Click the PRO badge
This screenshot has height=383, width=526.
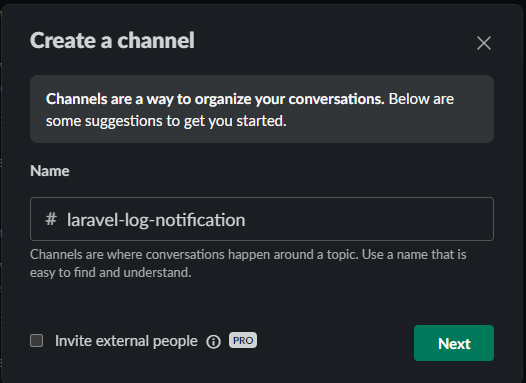(243, 340)
